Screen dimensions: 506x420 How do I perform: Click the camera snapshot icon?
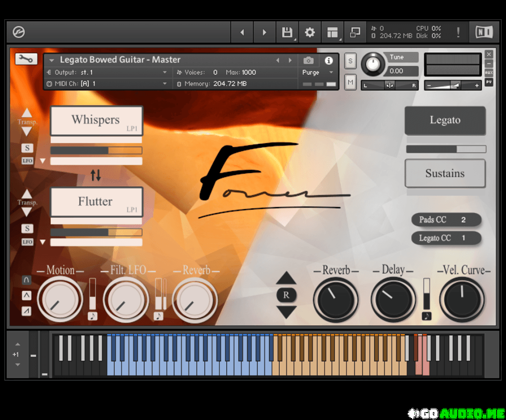pyautogui.click(x=308, y=60)
